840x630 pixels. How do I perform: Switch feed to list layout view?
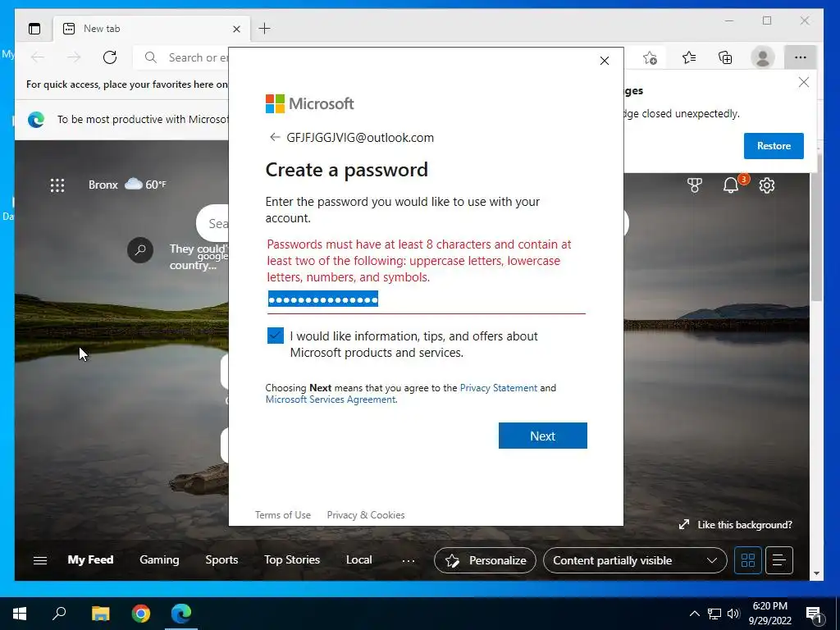tap(779, 560)
